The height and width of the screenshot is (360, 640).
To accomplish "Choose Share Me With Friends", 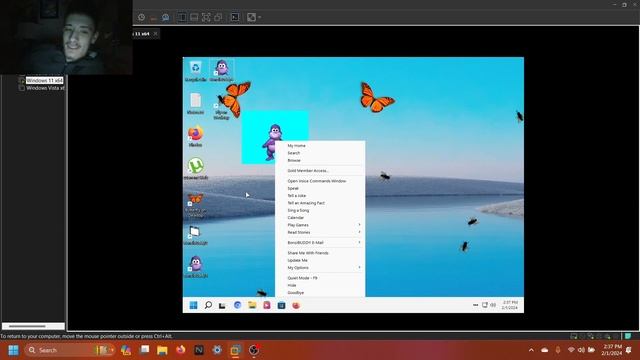I will pos(308,253).
